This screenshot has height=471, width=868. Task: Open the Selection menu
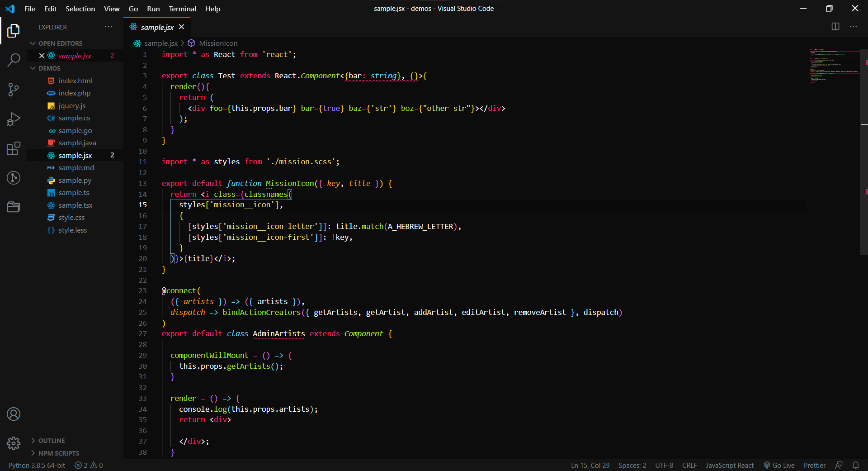(x=80, y=9)
